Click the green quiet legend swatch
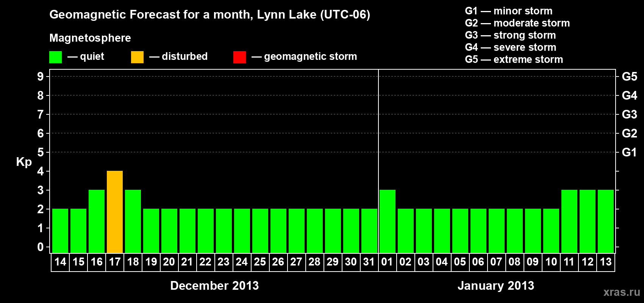 (56, 57)
